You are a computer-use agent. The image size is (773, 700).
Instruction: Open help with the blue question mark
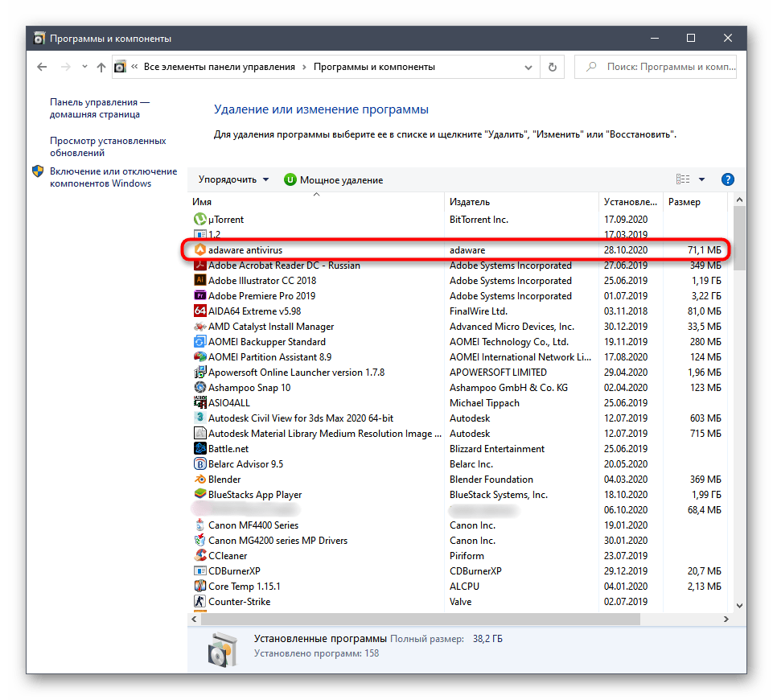tap(728, 179)
